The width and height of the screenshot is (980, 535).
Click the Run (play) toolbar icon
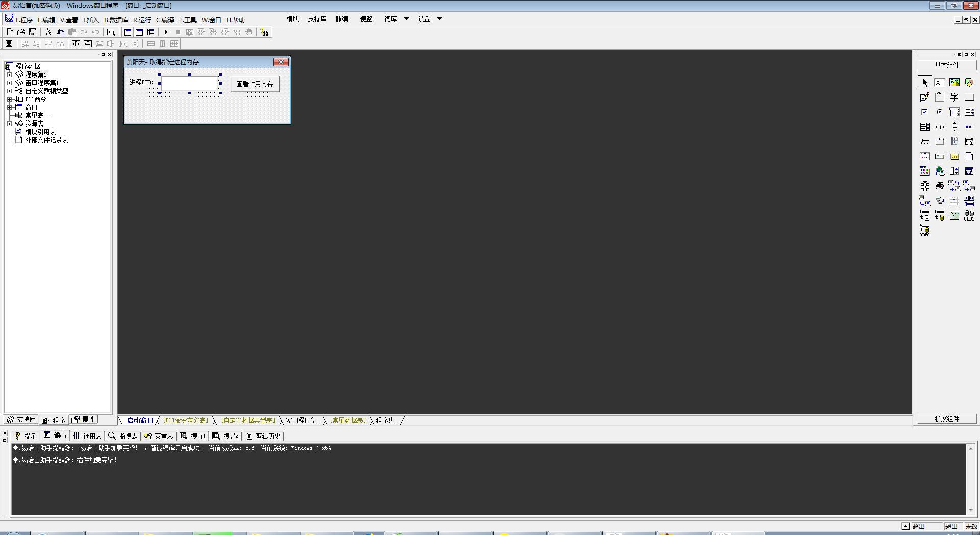point(166,32)
